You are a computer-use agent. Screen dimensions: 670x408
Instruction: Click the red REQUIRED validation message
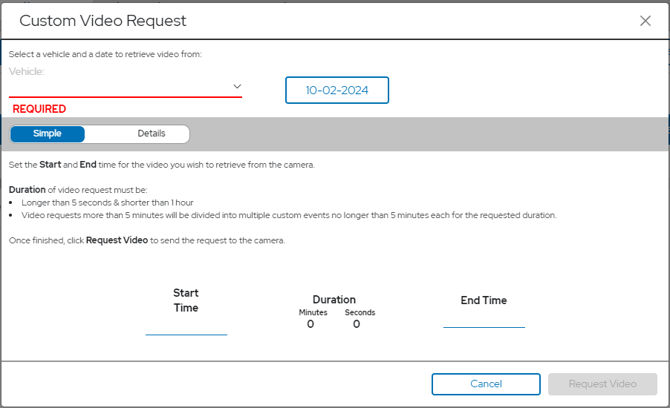tap(39, 109)
